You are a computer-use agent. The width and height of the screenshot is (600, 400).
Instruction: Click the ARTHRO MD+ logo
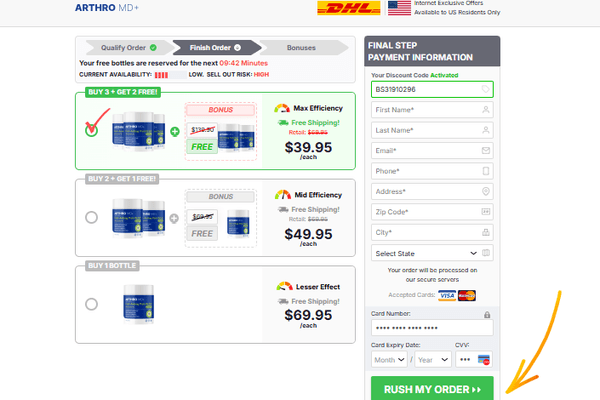107,8
